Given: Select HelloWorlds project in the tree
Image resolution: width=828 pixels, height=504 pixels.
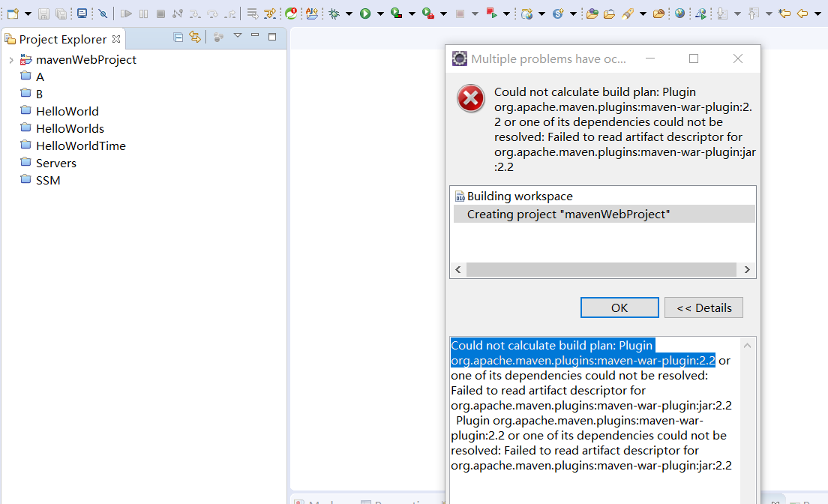Looking at the screenshot, I should coord(70,128).
